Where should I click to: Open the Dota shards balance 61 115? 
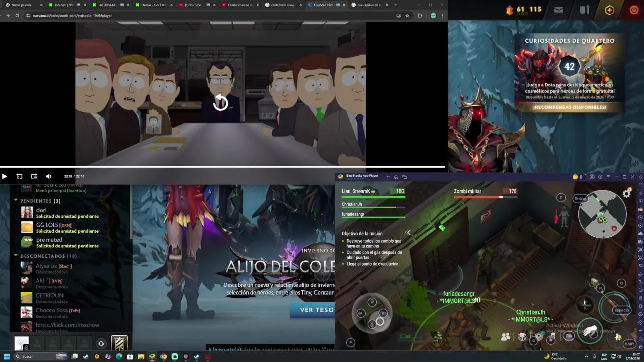[x=524, y=9]
